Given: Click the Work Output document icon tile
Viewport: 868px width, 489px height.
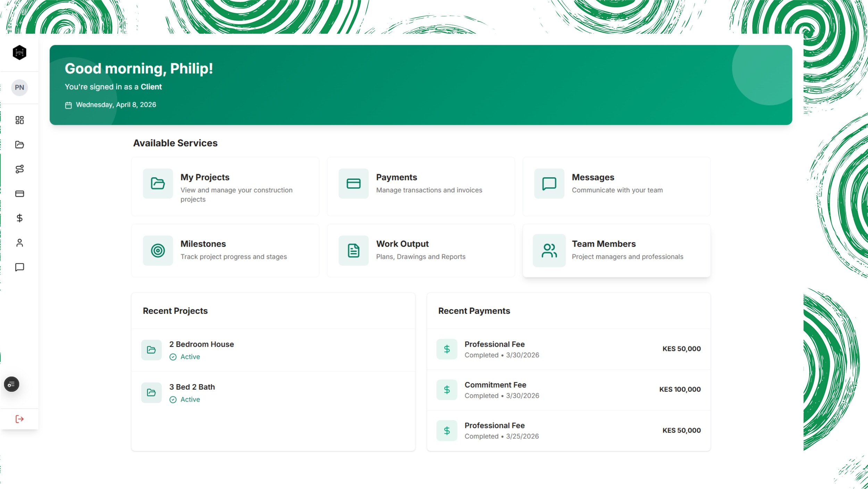Looking at the screenshot, I should (353, 251).
